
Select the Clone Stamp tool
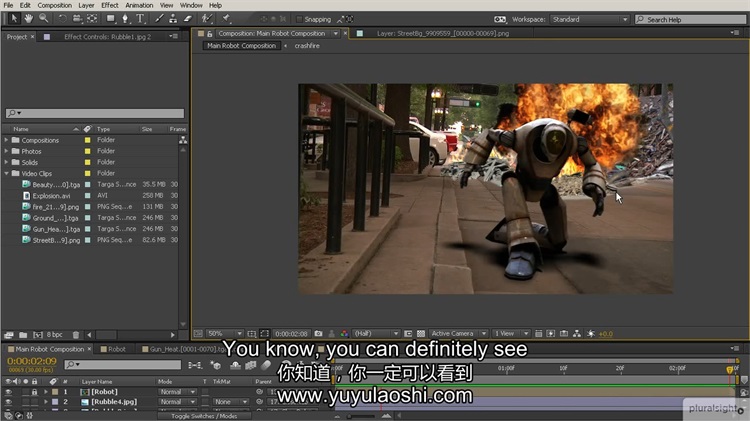coord(173,19)
